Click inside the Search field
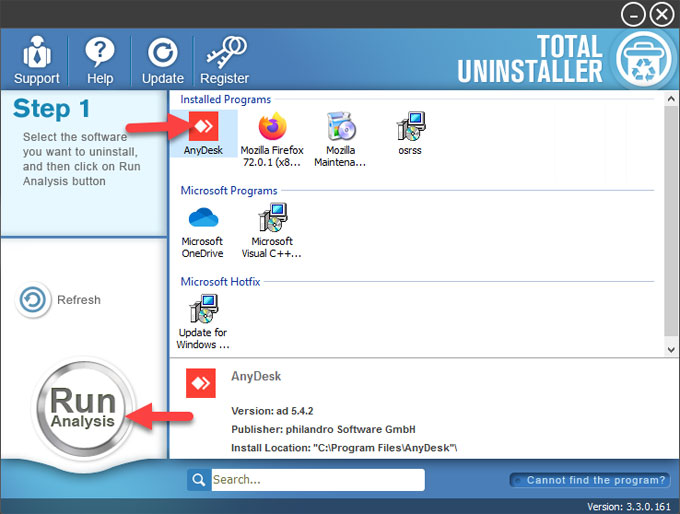Screen dimensions: 680x514 pos(317,480)
